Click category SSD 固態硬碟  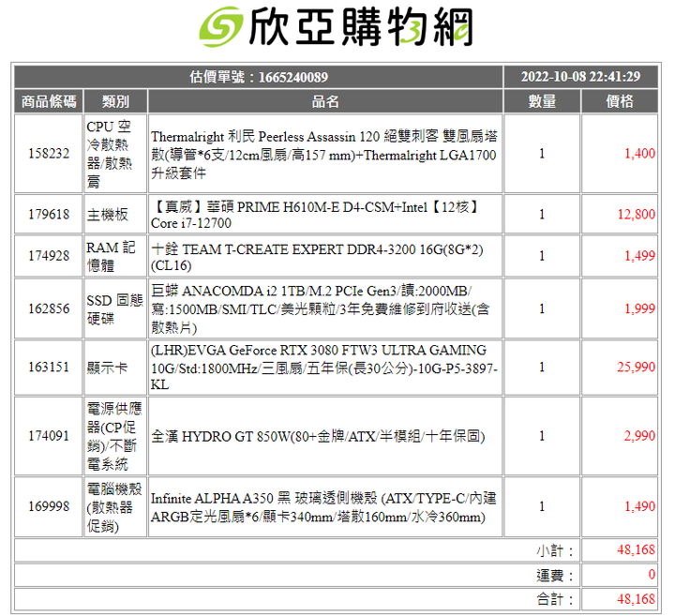114,309
